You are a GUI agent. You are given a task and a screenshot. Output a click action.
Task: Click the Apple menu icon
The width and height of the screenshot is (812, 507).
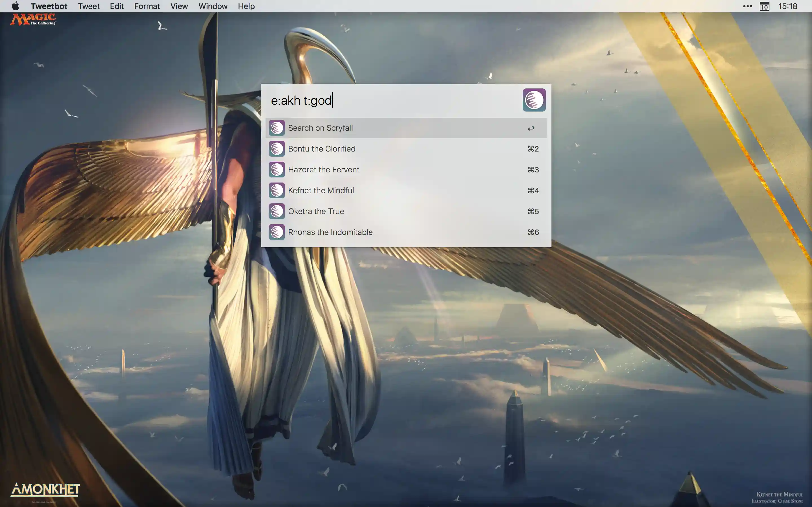[16, 6]
